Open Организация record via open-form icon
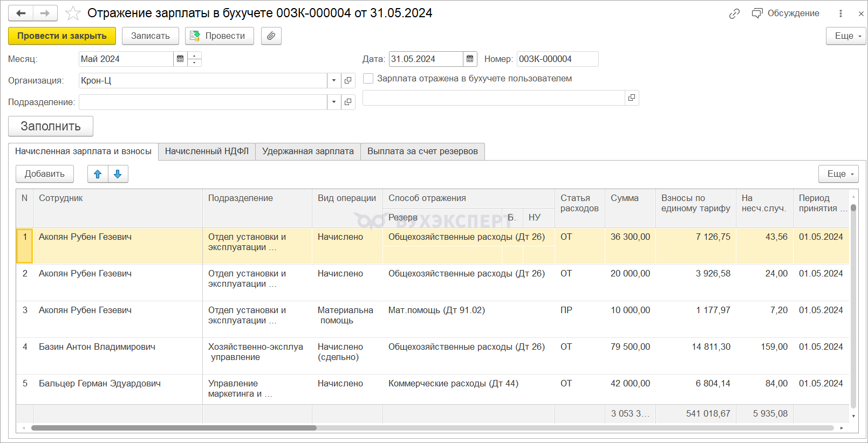 tap(348, 80)
